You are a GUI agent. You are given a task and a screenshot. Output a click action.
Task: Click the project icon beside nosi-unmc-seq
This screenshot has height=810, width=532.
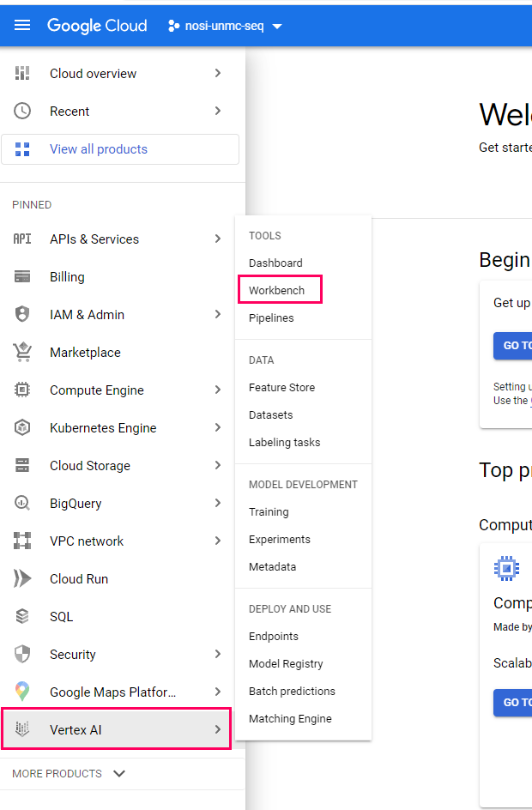(174, 26)
